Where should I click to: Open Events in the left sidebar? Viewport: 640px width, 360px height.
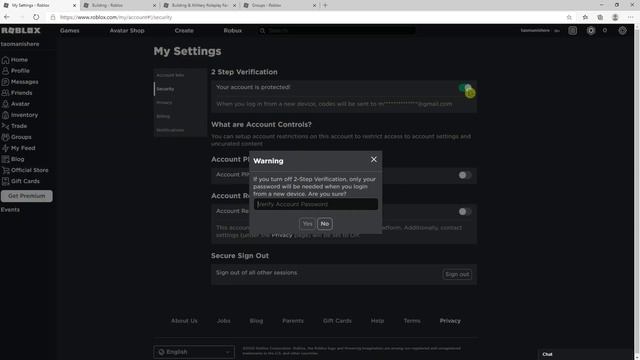[10, 209]
